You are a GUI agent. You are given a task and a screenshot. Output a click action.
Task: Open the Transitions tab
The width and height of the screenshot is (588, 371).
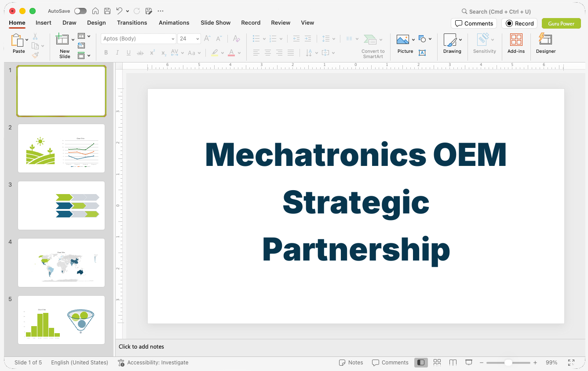tap(132, 22)
